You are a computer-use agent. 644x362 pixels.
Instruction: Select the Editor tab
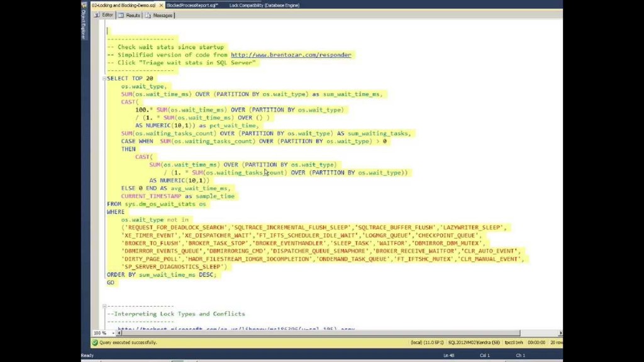click(107, 15)
